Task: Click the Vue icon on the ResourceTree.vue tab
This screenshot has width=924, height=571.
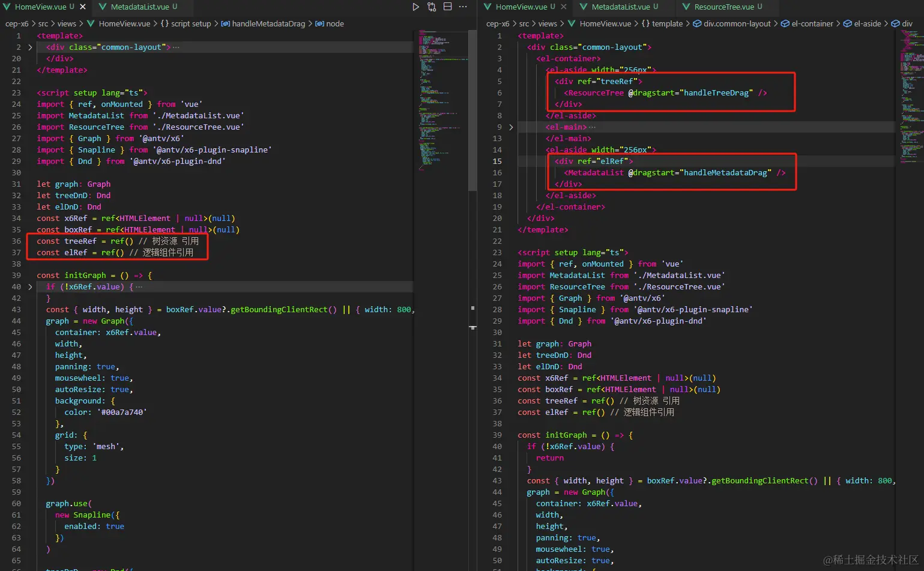Action: (686, 7)
